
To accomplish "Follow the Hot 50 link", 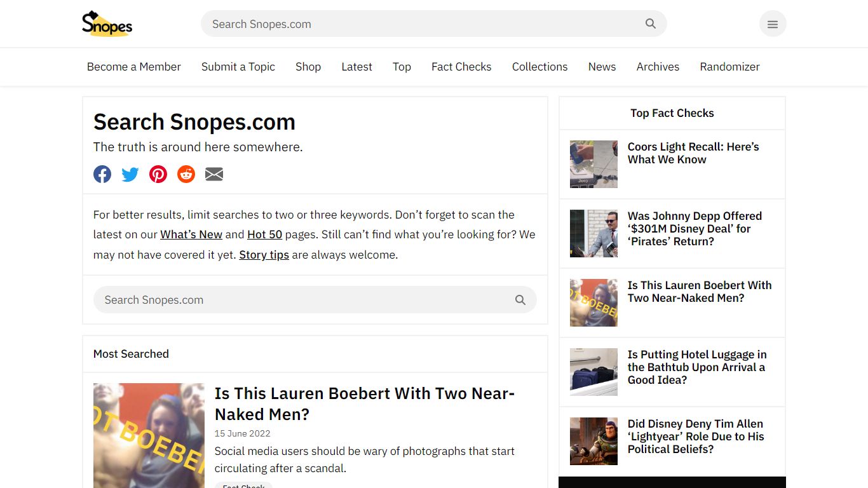I will point(264,234).
